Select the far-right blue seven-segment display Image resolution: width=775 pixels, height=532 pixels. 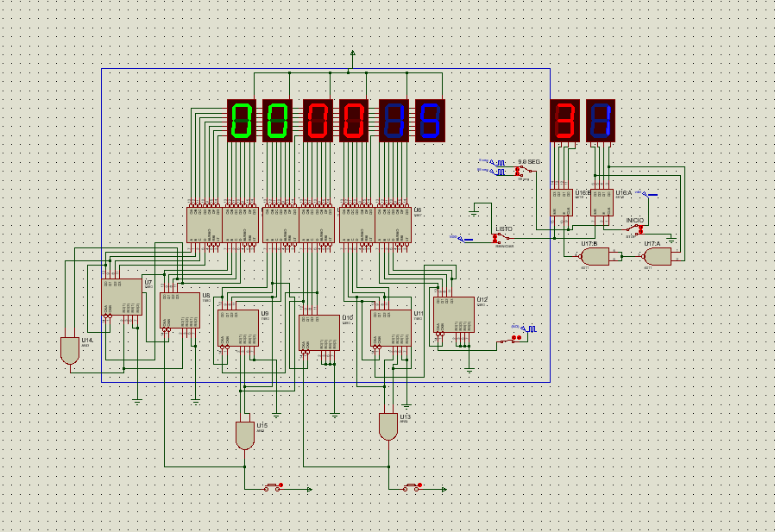(601, 120)
